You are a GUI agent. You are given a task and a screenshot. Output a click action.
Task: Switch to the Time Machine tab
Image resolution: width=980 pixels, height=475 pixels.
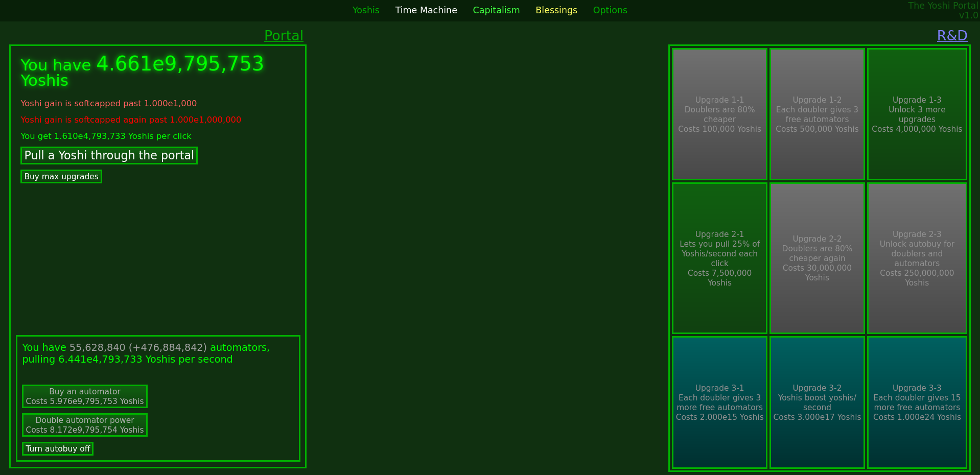[426, 10]
